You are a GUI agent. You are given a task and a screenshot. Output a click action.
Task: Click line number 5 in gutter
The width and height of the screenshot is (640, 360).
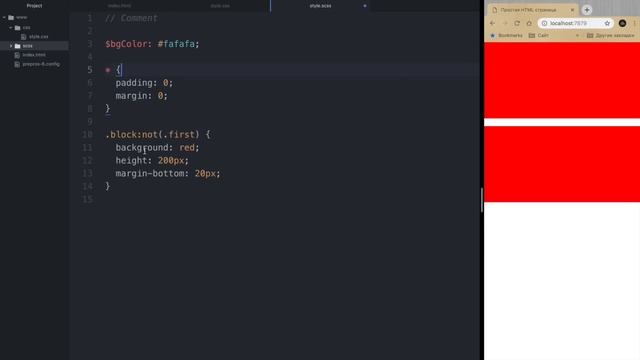(90, 70)
